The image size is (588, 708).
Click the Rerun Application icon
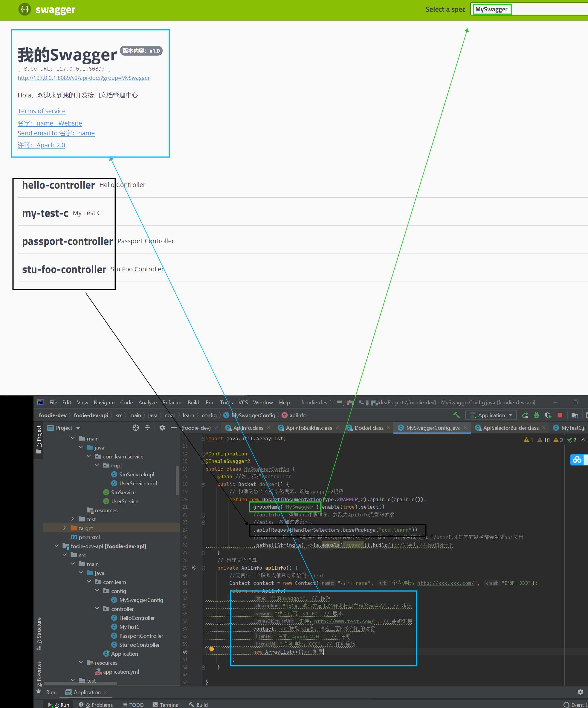pyautogui.click(x=525, y=415)
